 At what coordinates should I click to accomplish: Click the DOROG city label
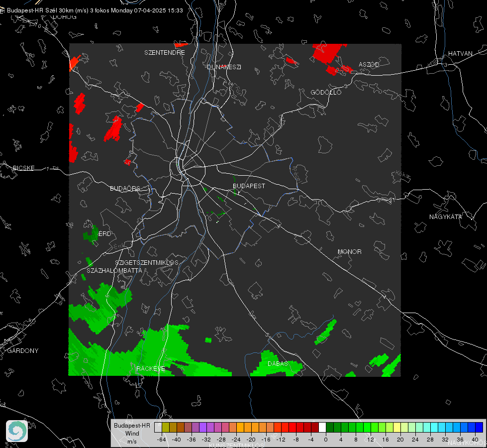[x=65, y=17]
